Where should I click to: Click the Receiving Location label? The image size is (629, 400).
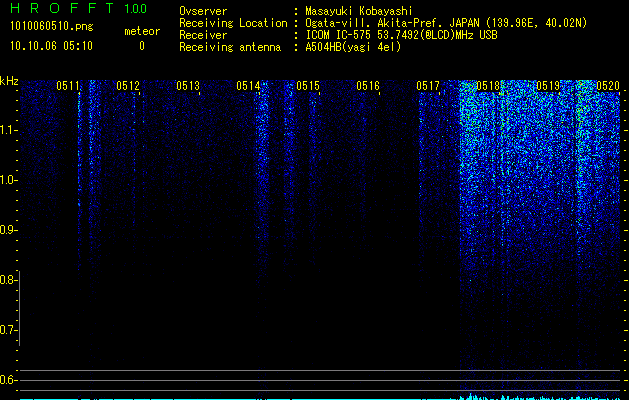(x=233, y=23)
